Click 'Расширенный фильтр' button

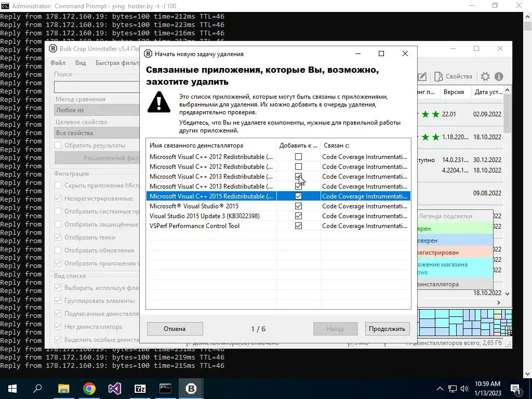[x=97, y=158]
